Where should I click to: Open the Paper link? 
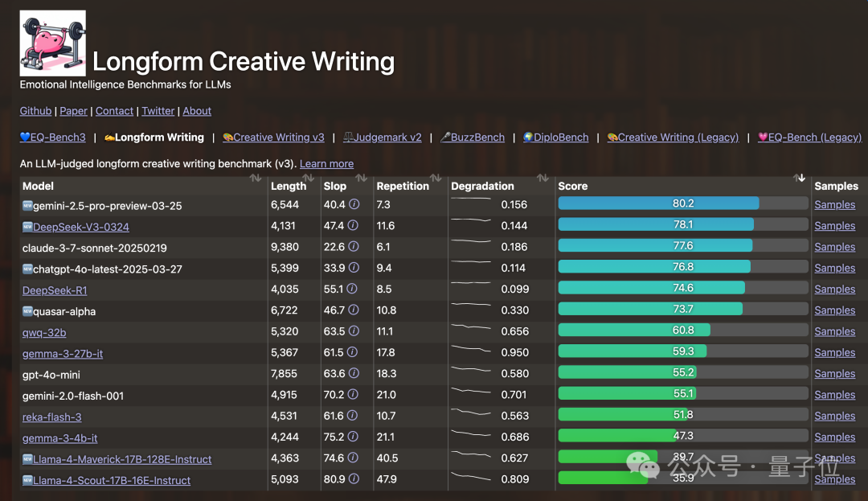click(x=74, y=111)
